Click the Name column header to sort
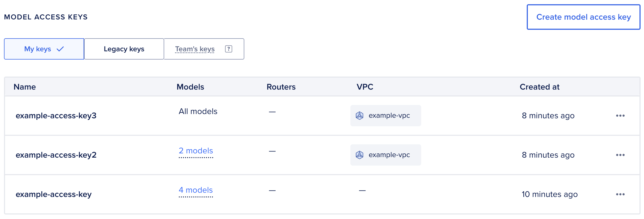Image resolution: width=644 pixels, height=219 pixels. (x=24, y=87)
